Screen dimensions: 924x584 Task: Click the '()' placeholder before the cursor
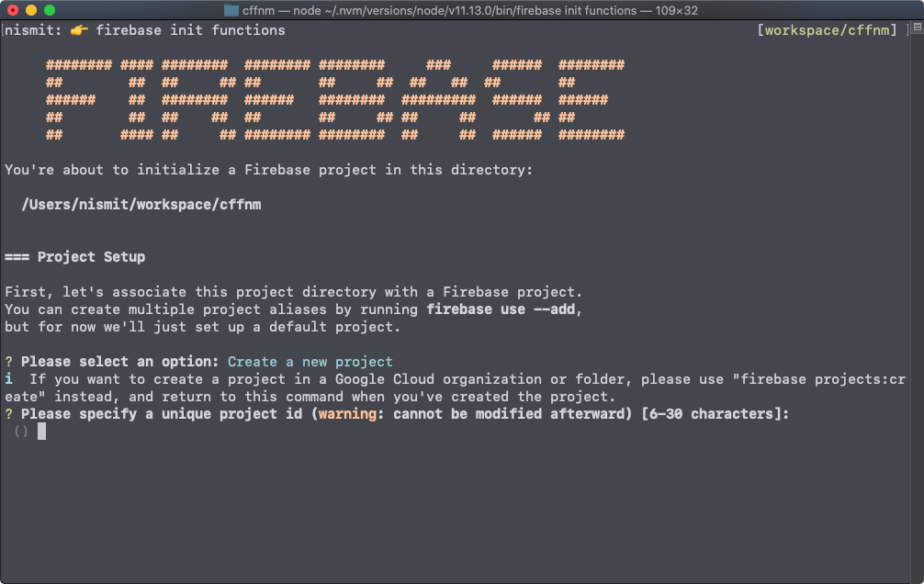click(20, 431)
